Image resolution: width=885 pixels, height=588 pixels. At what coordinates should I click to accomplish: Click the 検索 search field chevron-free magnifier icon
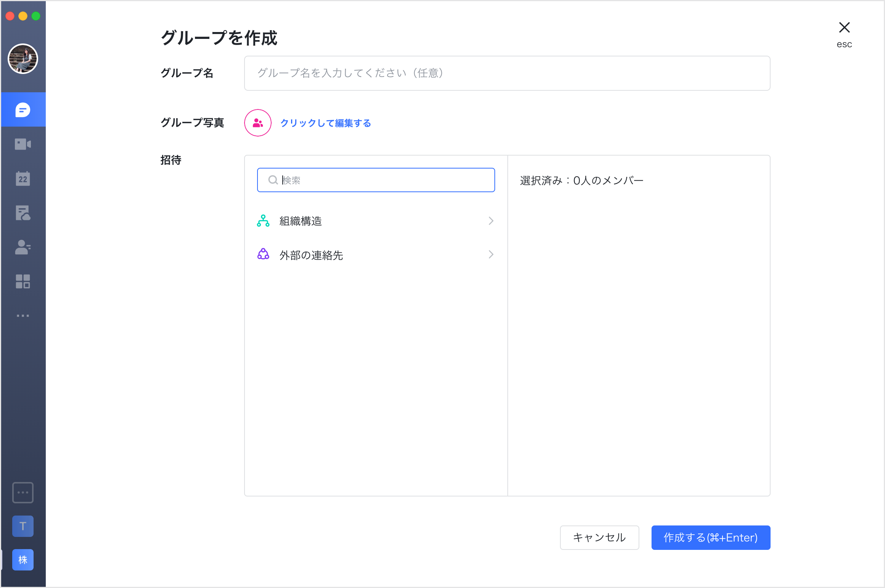(273, 180)
